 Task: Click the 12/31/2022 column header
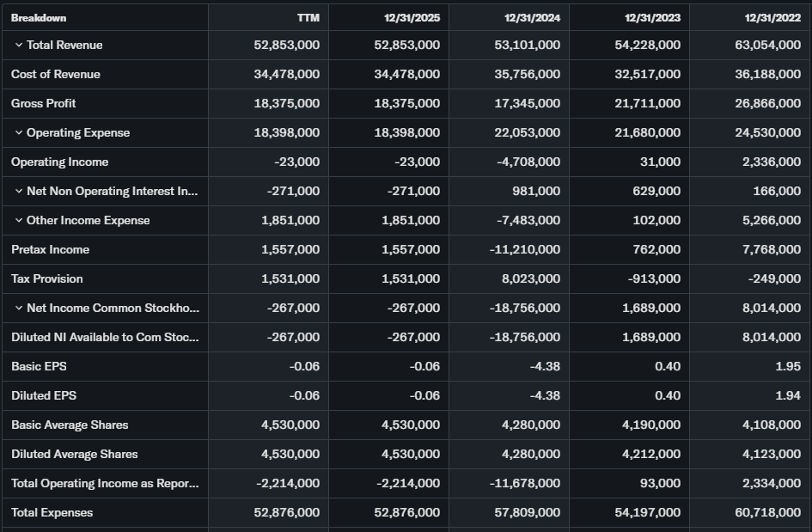coord(772,17)
